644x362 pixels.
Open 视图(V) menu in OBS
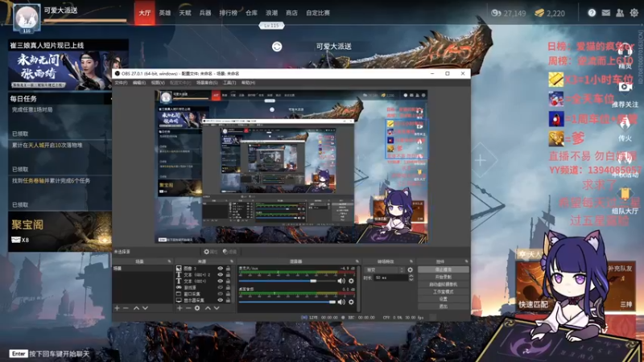tap(158, 83)
